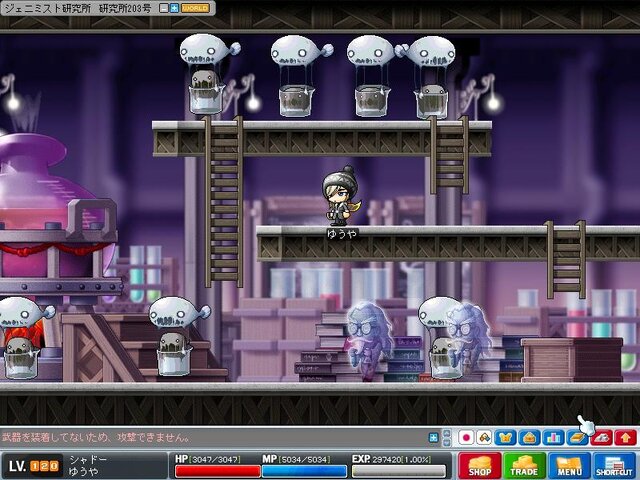640x480 pixels.
Task: Open the skill book icon
Action: tap(577, 438)
